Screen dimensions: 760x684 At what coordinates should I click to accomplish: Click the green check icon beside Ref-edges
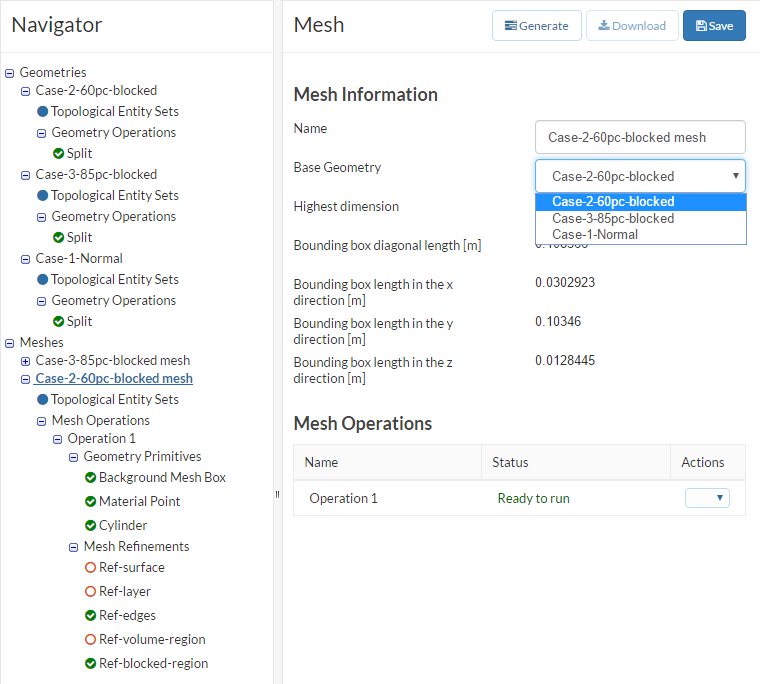coord(91,616)
